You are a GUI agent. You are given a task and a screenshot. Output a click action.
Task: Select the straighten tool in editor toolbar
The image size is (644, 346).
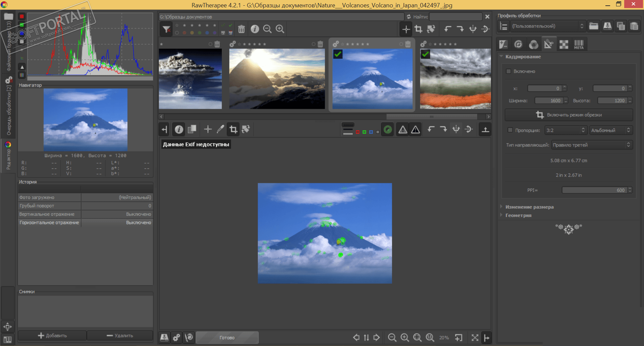coord(246,130)
